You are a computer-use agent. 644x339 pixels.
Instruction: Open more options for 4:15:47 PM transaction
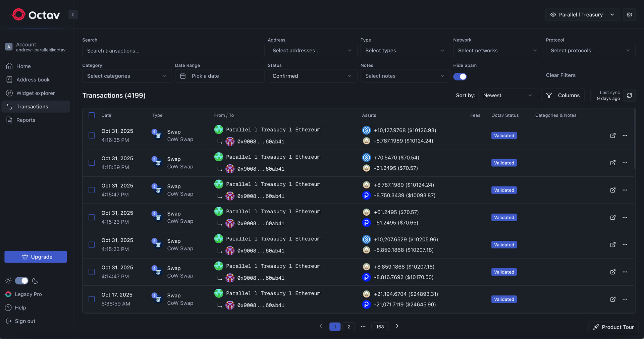pos(625,190)
